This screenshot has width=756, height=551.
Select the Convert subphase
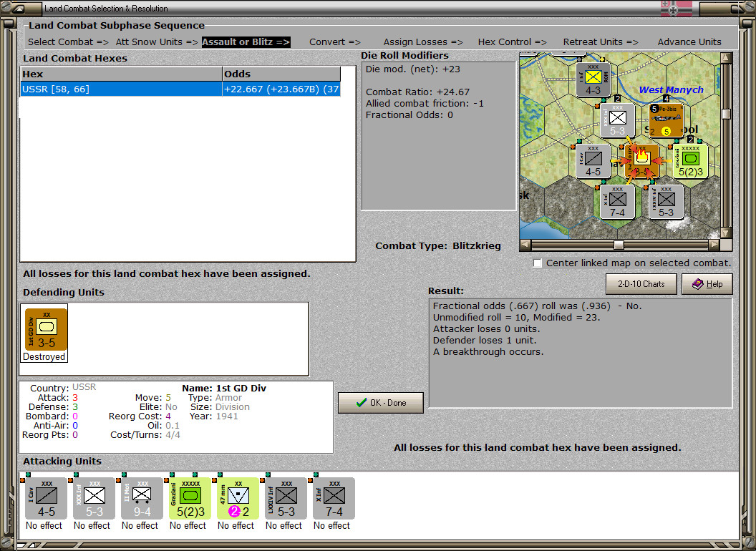(x=334, y=42)
